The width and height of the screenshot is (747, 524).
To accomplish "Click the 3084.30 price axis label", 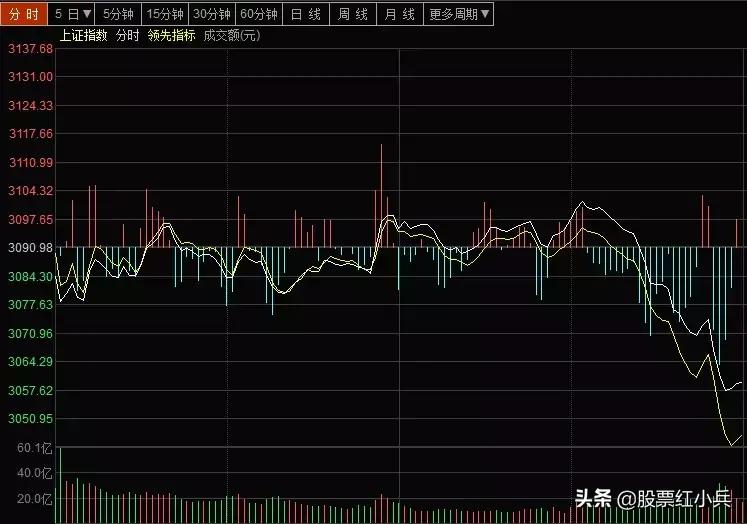I will point(30,276).
